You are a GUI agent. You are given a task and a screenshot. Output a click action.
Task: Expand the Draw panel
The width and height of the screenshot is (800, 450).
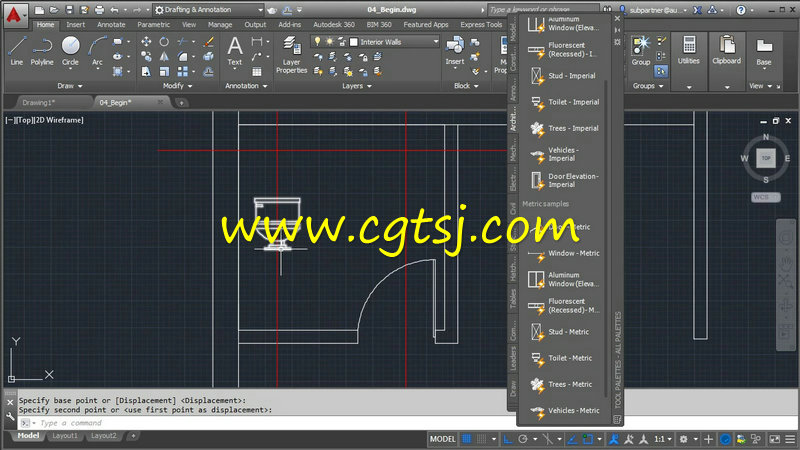click(69, 86)
